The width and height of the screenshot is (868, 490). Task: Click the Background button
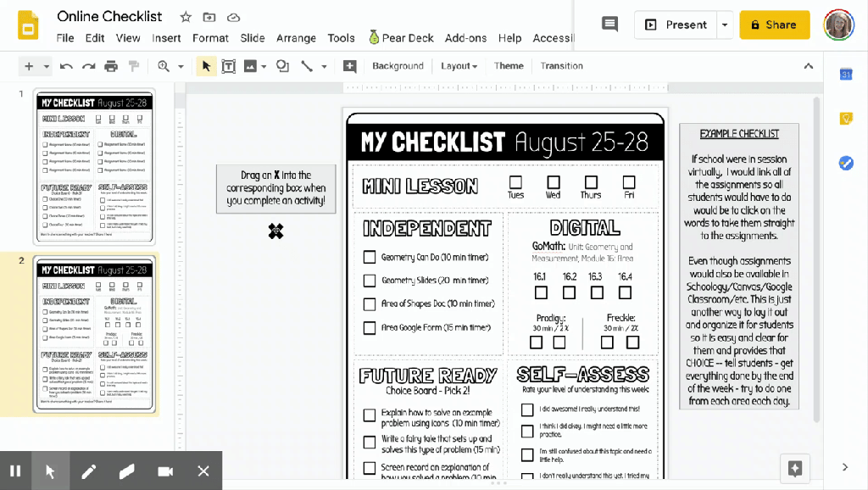click(398, 66)
